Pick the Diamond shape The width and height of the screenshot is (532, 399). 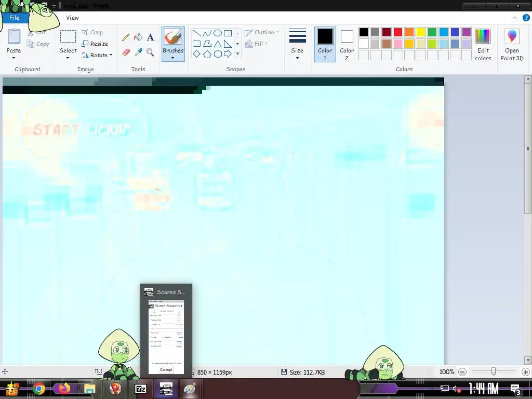coord(197,54)
